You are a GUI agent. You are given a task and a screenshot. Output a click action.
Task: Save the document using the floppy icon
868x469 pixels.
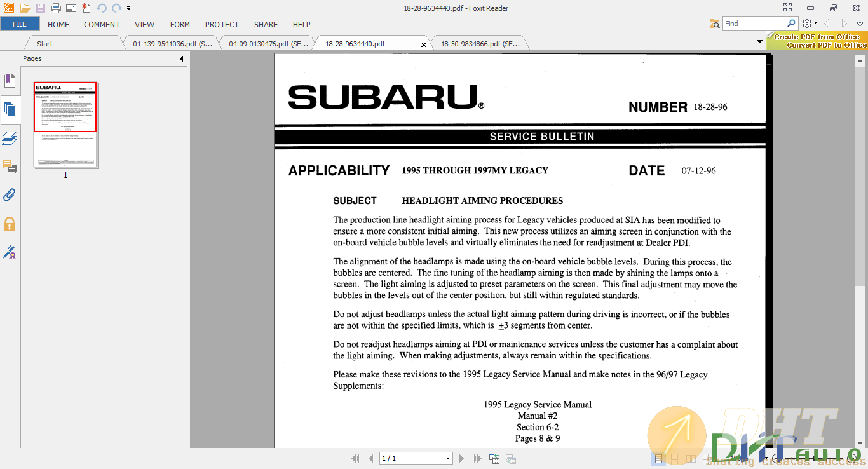[x=41, y=8]
